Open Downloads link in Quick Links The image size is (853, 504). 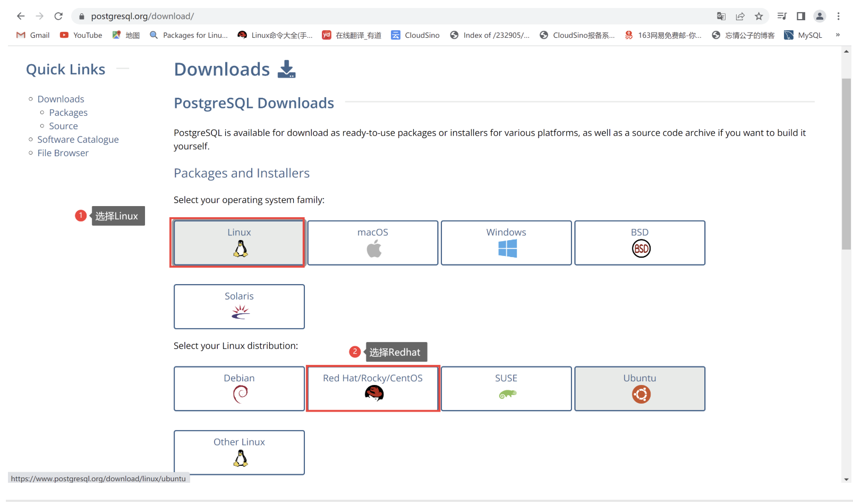click(61, 99)
